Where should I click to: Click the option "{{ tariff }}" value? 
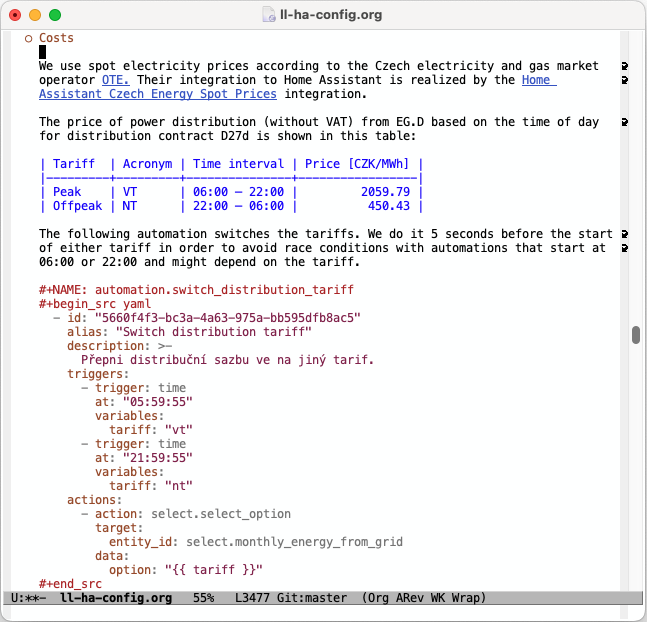click(214, 570)
